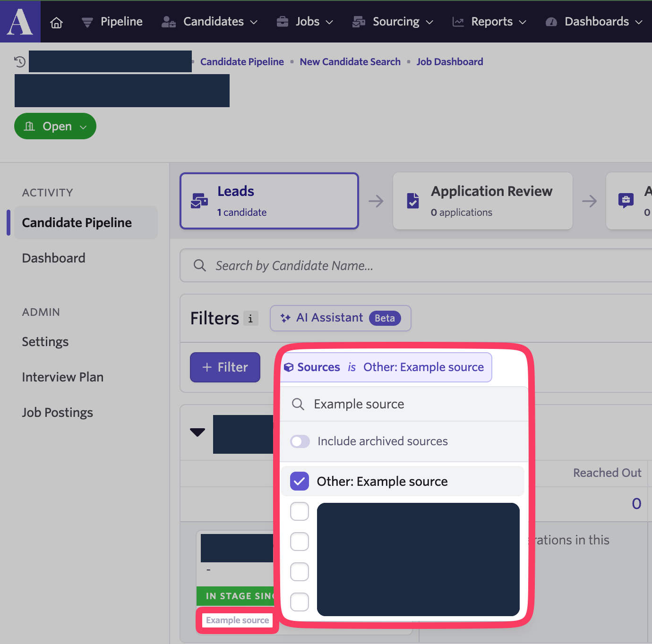Viewport: 652px width, 644px height.
Task: Toggle Include archived sources switch
Action: 300,441
